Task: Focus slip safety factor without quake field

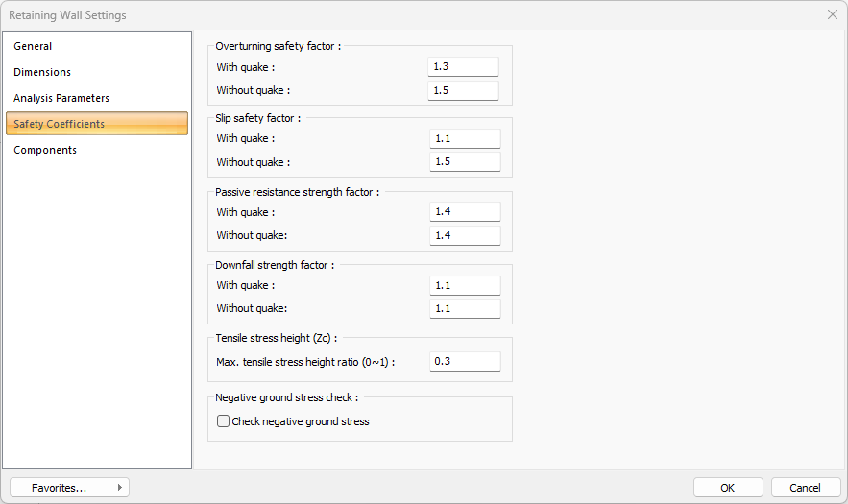Action: click(465, 161)
